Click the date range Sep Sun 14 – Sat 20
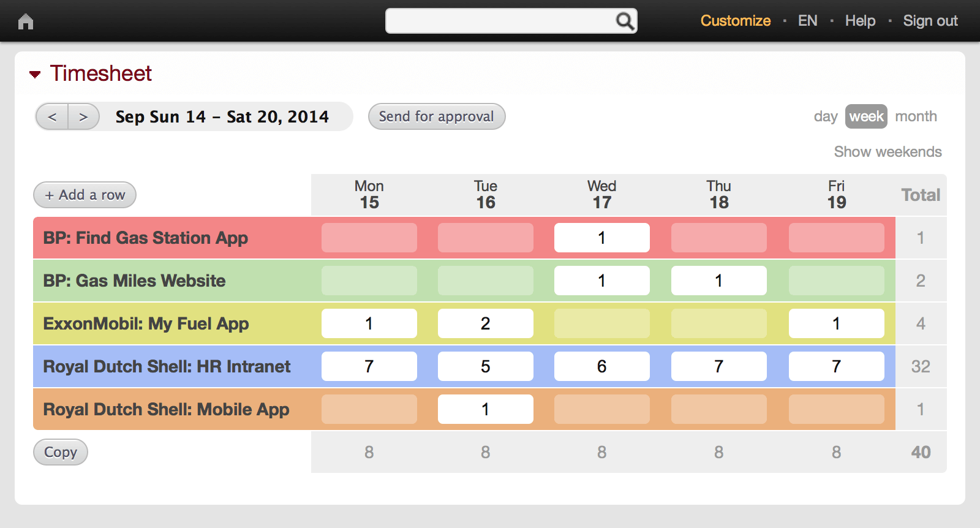Viewport: 980px width, 528px height. coord(222,116)
